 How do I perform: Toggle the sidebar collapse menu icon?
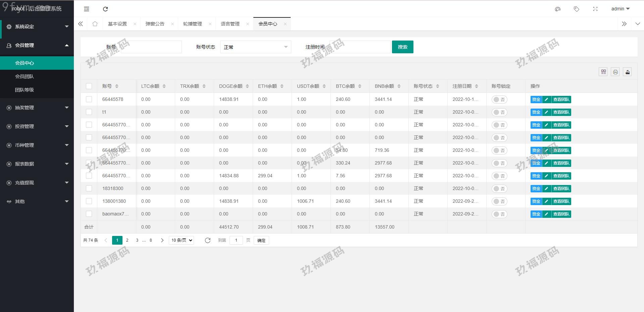click(87, 9)
